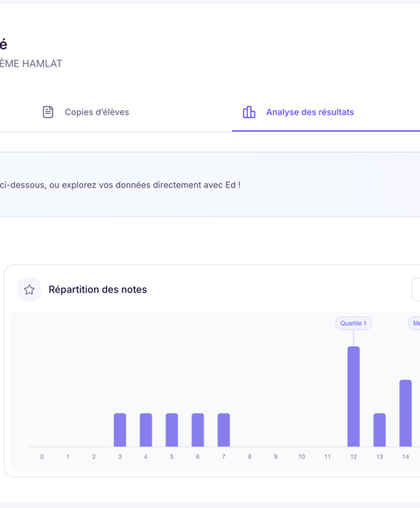Click the axis label 0

42,456
